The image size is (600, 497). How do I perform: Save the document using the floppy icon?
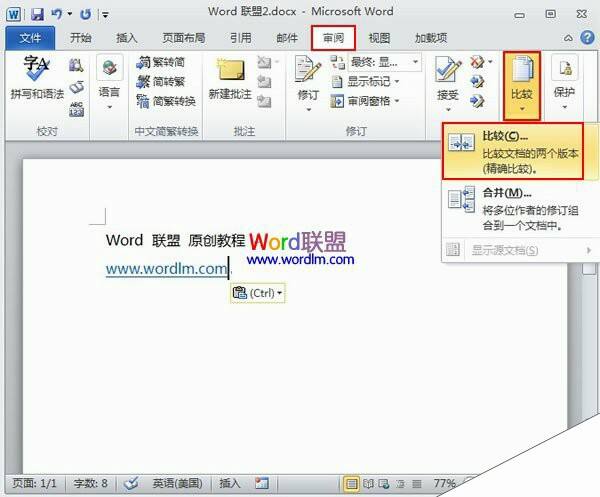point(37,15)
